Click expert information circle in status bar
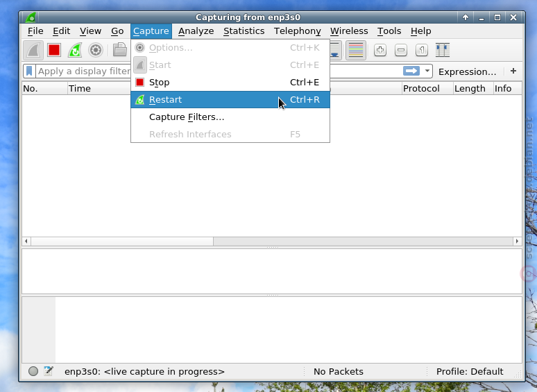 (x=33, y=371)
